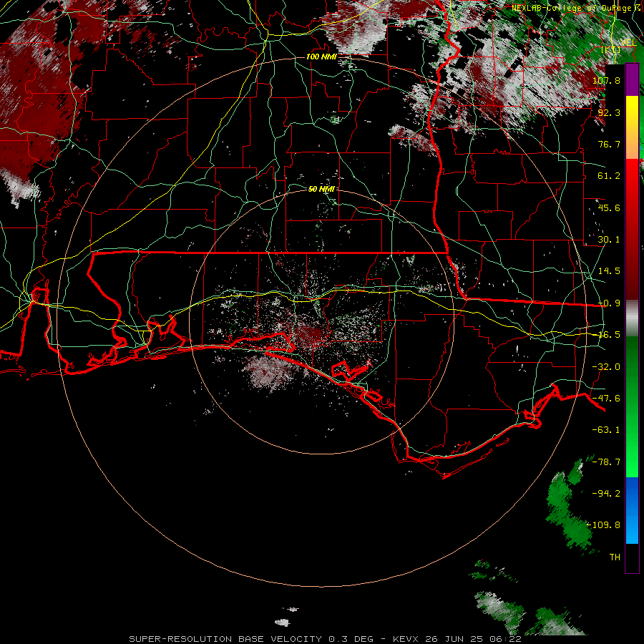
Task: Select the -94.2 value on velocity scale
Action: [606, 494]
